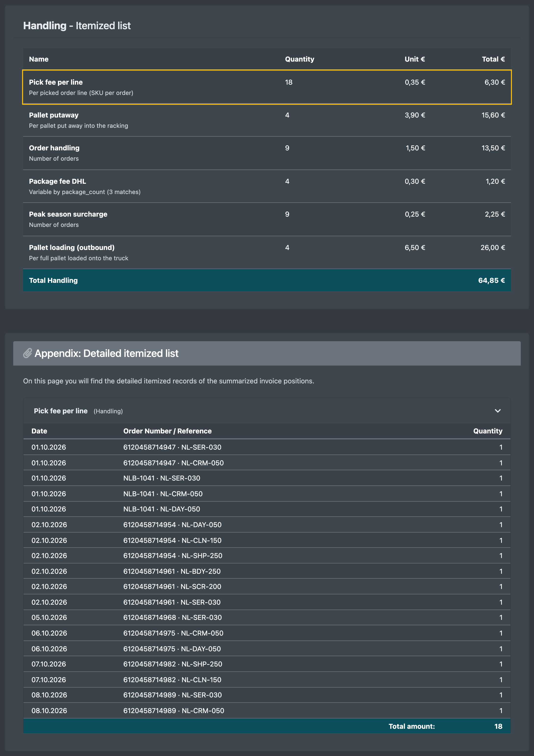Click the Handling - Itemized list heading
The width and height of the screenshot is (534, 756).
click(77, 26)
